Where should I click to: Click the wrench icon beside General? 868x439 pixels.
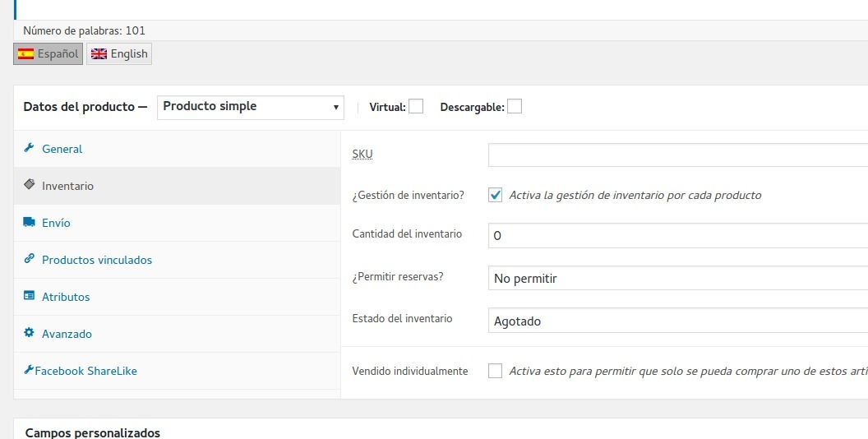[x=29, y=148]
